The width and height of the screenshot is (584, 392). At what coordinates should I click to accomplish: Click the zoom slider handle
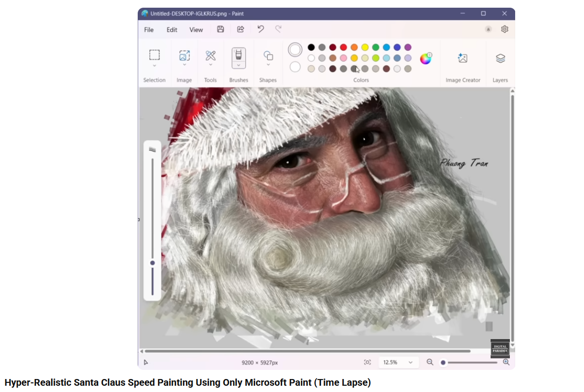443,363
